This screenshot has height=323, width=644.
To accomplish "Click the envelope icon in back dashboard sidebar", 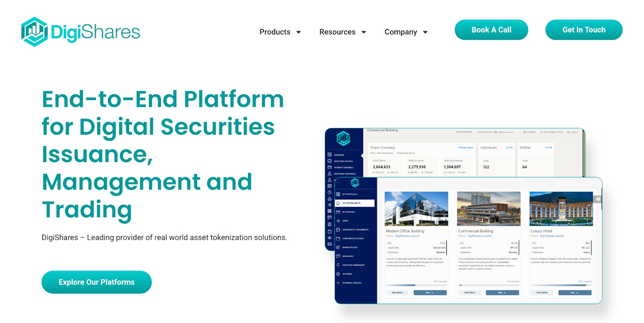I will (330, 244).
